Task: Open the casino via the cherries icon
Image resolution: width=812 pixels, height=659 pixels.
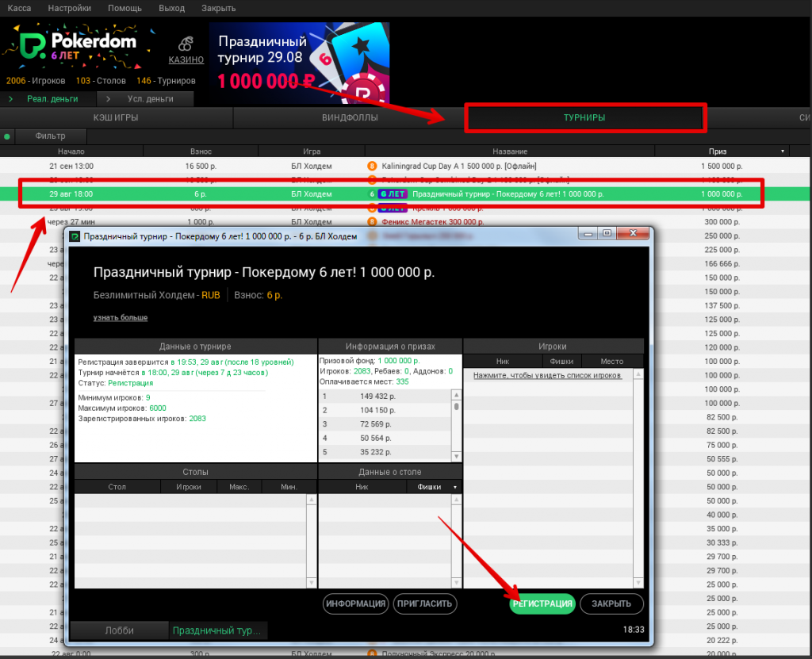Action: (x=186, y=44)
